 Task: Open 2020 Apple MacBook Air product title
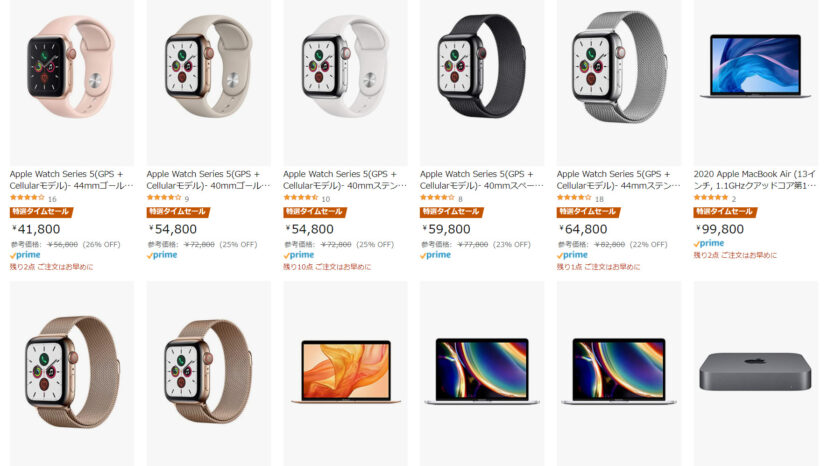coord(755,180)
